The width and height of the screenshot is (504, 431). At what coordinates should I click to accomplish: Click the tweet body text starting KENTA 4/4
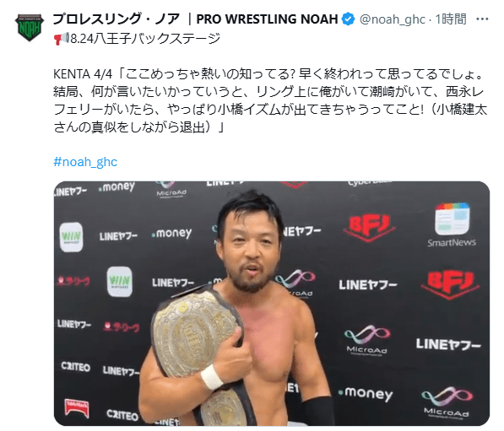(270, 100)
